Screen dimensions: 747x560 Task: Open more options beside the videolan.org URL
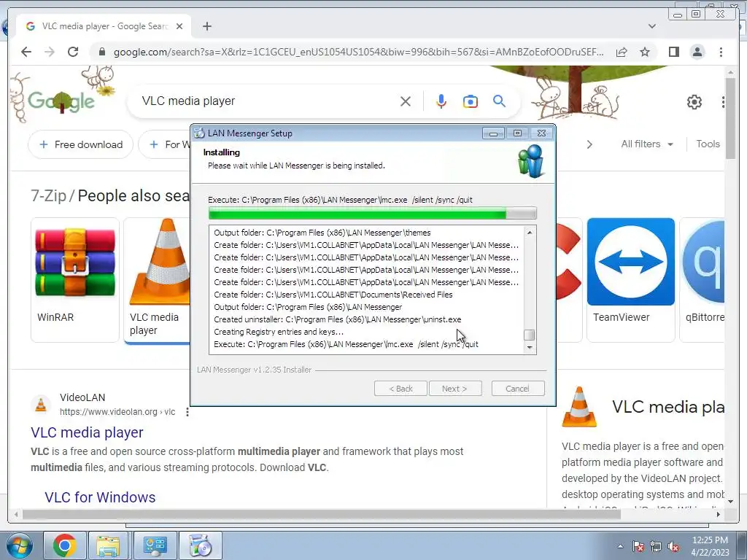pos(187,412)
